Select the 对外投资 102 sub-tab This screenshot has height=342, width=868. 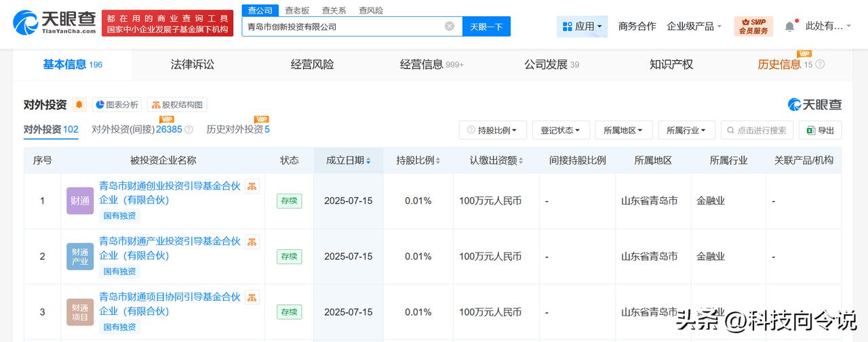pos(51,129)
